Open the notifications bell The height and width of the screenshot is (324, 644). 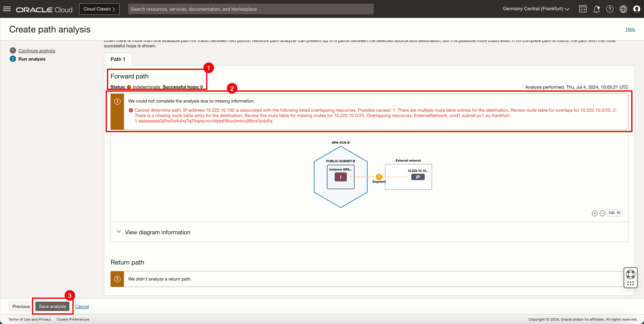point(596,9)
